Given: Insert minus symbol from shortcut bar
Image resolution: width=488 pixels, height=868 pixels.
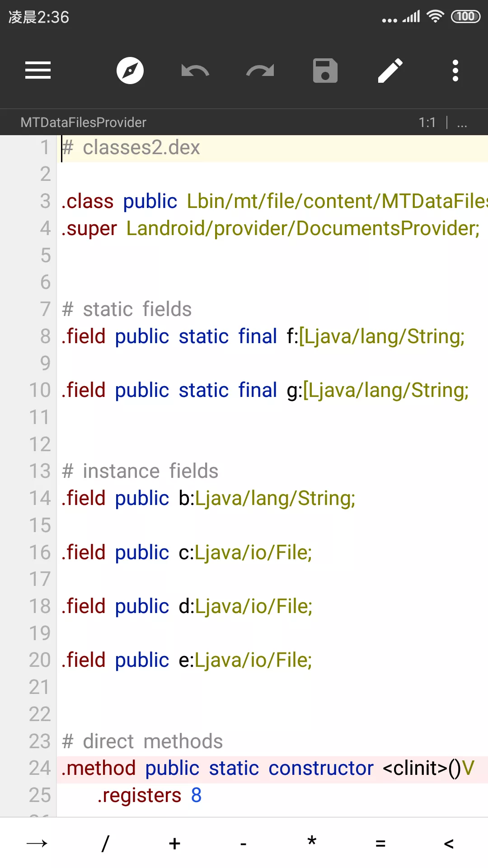Looking at the screenshot, I should 243,843.
